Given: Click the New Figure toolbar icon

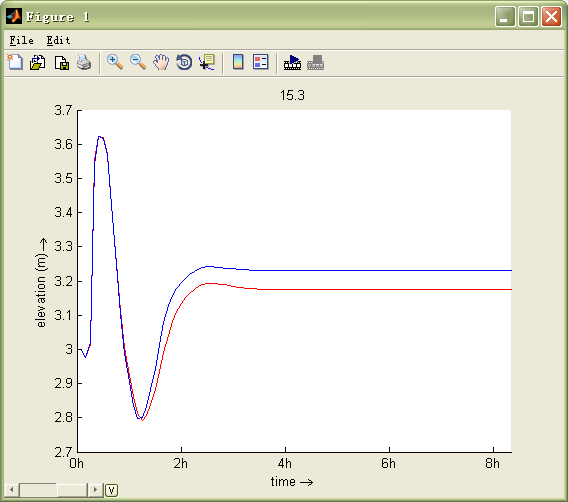Looking at the screenshot, I should tap(15, 62).
